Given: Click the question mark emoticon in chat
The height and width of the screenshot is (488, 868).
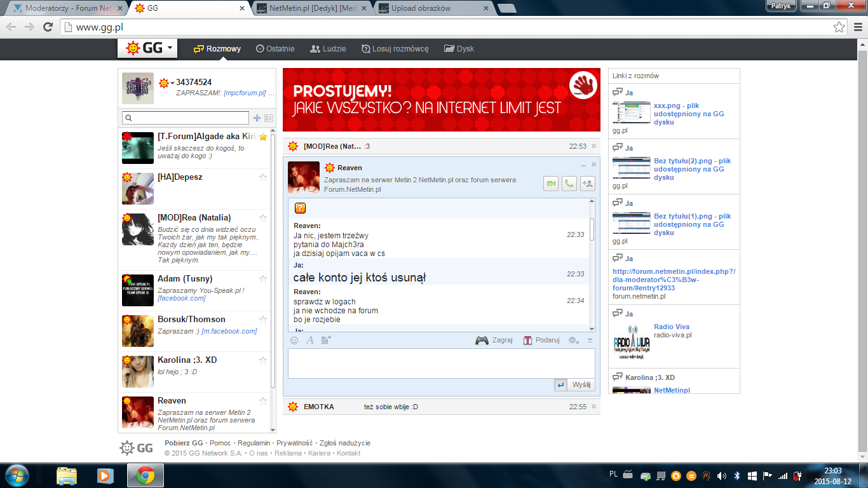Looking at the screenshot, I should pyautogui.click(x=301, y=208).
